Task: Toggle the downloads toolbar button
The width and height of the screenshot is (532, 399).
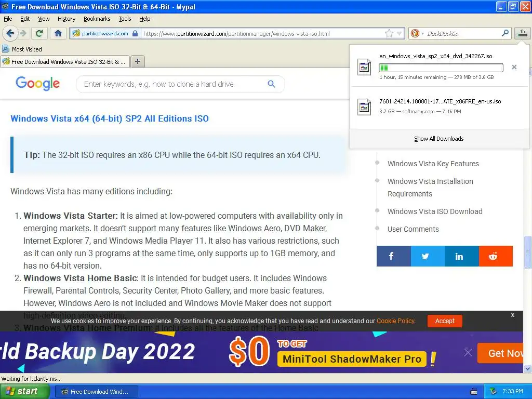Action: (x=522, y=33)
